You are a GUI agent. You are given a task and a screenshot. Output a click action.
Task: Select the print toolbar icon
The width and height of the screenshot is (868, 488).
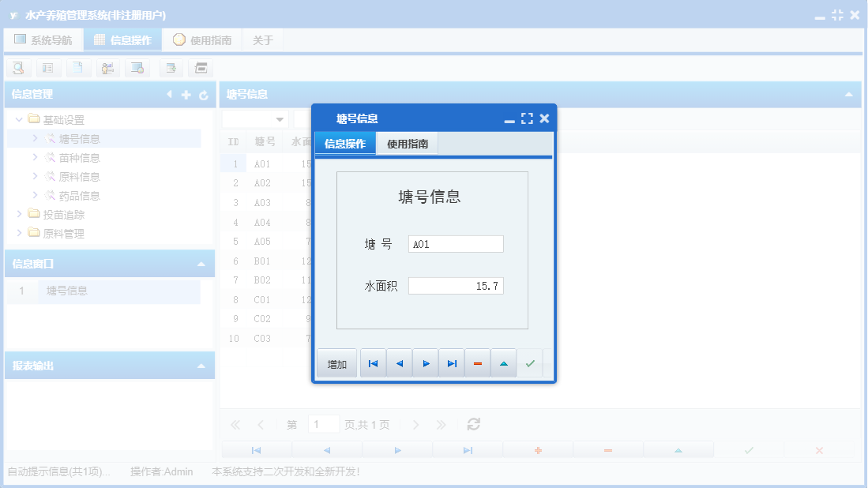(201, 68)
